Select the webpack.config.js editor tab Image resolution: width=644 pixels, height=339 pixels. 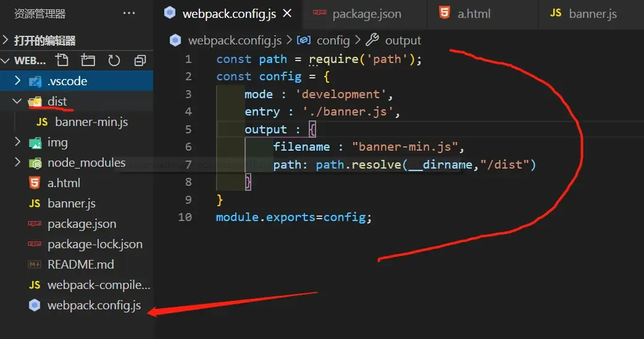click(229, 14)
